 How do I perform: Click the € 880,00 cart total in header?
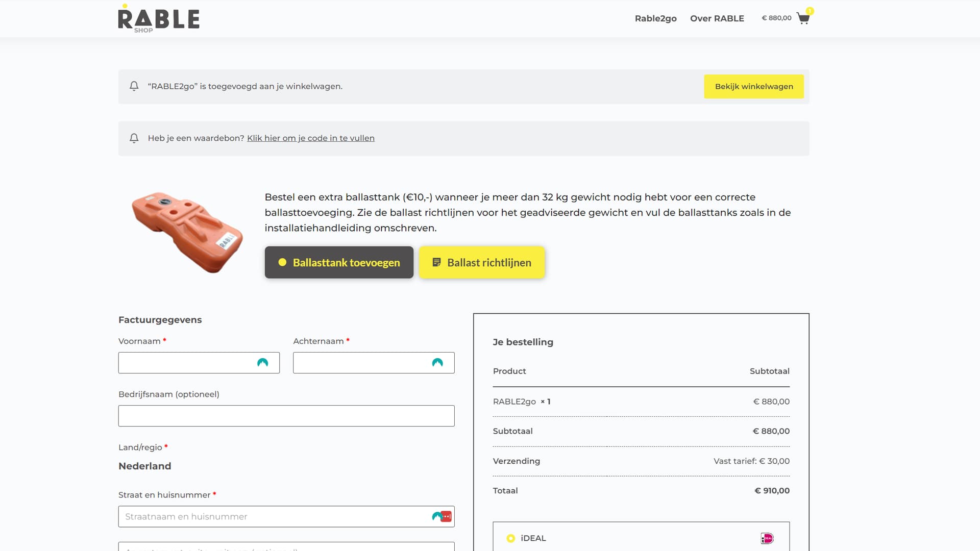(x=776, y=18)
